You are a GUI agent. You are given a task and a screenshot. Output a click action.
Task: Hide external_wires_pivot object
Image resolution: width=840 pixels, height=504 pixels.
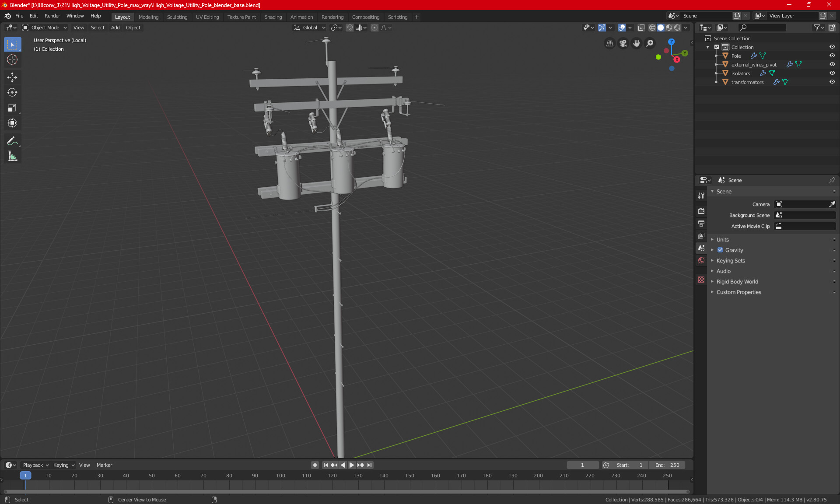pos(832,64)
